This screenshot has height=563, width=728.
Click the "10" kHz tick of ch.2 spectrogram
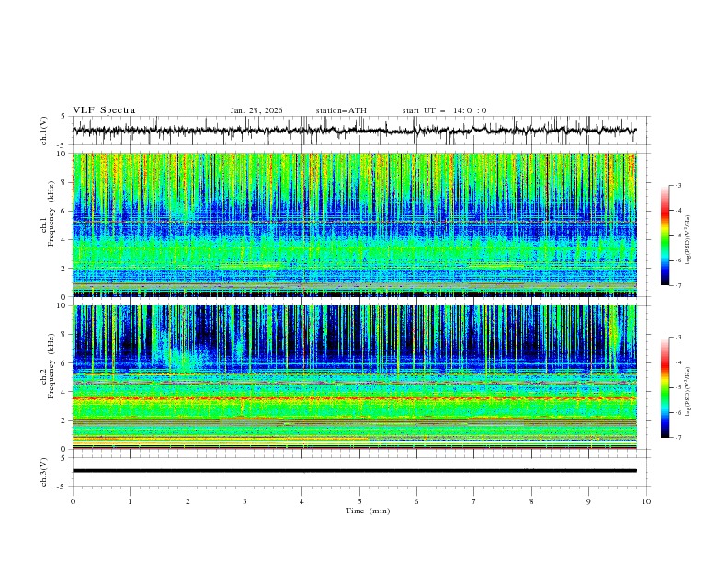[x=63, y=305]
